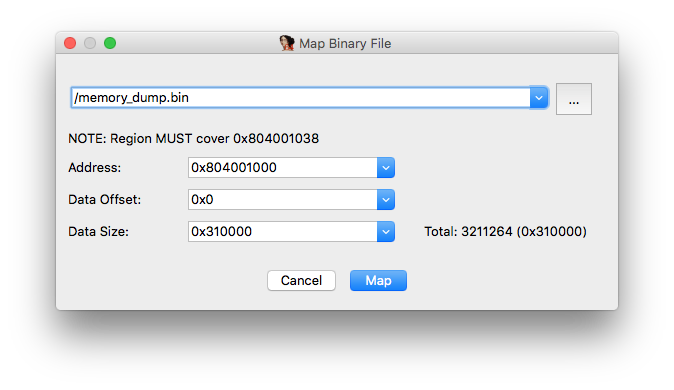Click the Map Binary File title text
674x390 pixels.
click(x=345, y=43)
